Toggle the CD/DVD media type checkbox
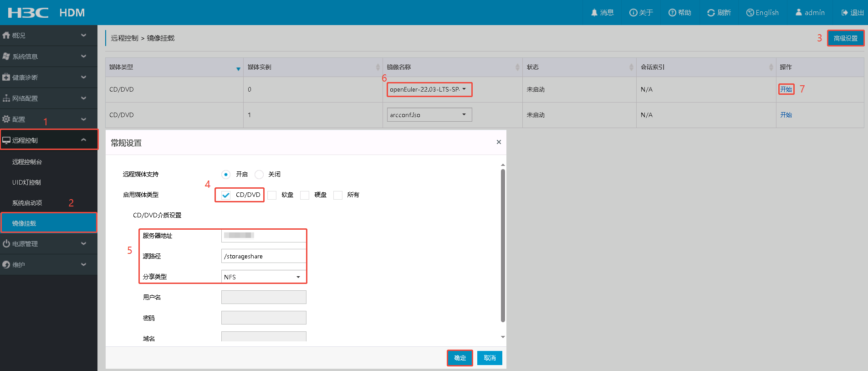This screenshot has width=868, height=371. pos(226,195)
